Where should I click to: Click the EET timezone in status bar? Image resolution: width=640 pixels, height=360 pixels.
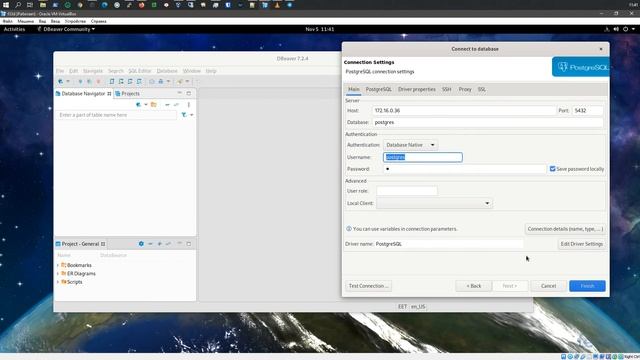(402, 307)
